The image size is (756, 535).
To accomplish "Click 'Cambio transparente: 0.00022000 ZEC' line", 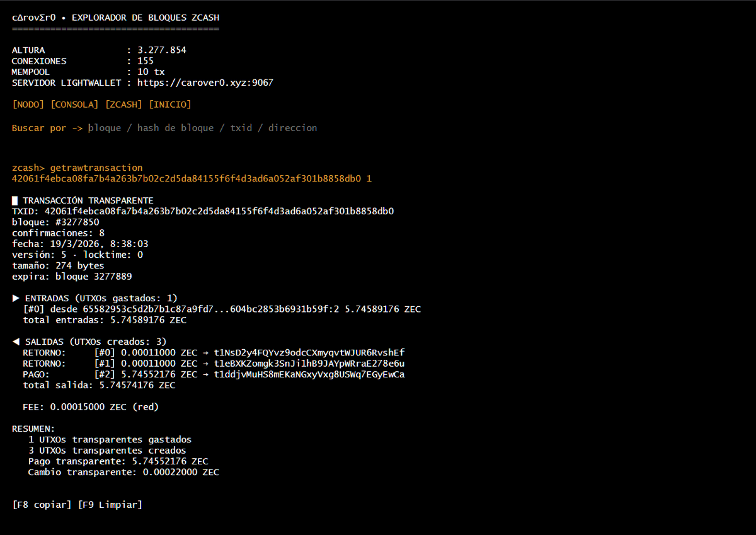I will pos(123,472).
